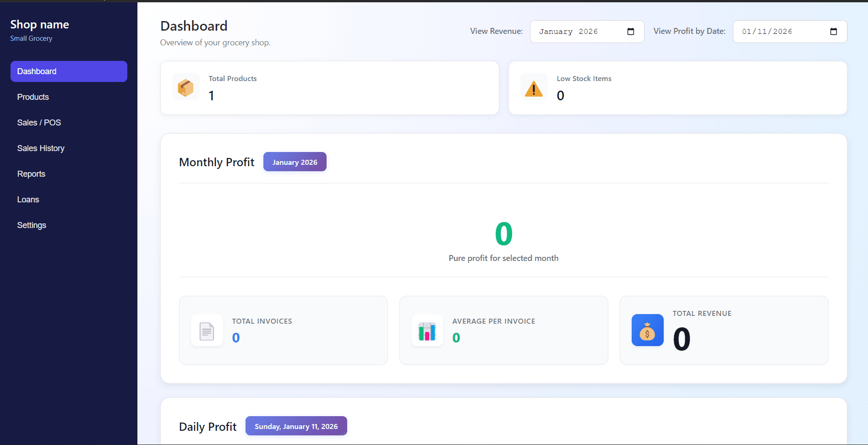Screen dimensions: 868x445
Task: Click 'Pure profit for selected month' text
Action: [503, 258]
